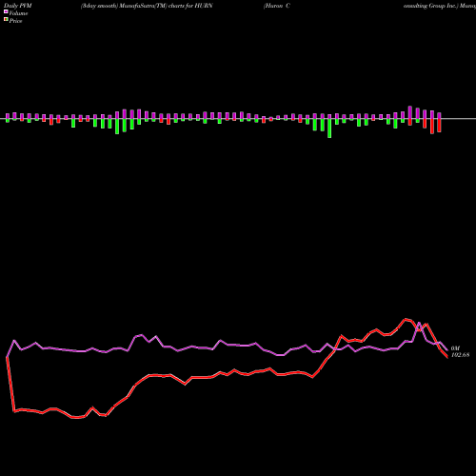
Task: Click the tallest green volume bar
Action: pos(329,129)
